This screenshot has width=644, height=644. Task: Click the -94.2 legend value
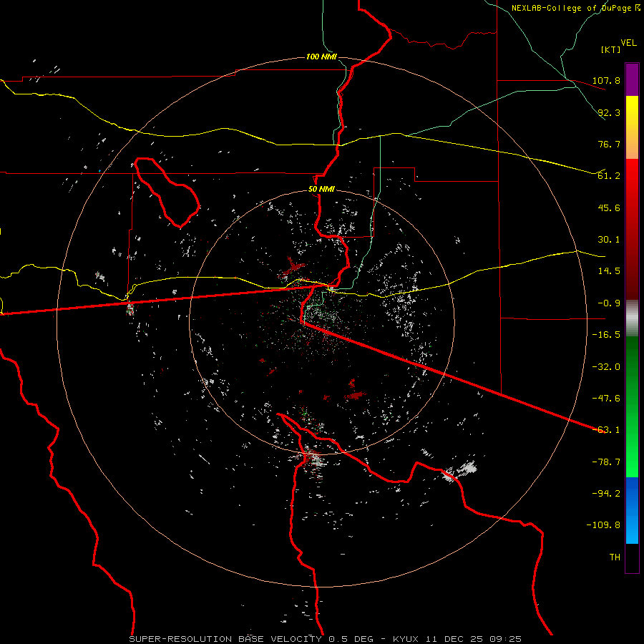606,494
